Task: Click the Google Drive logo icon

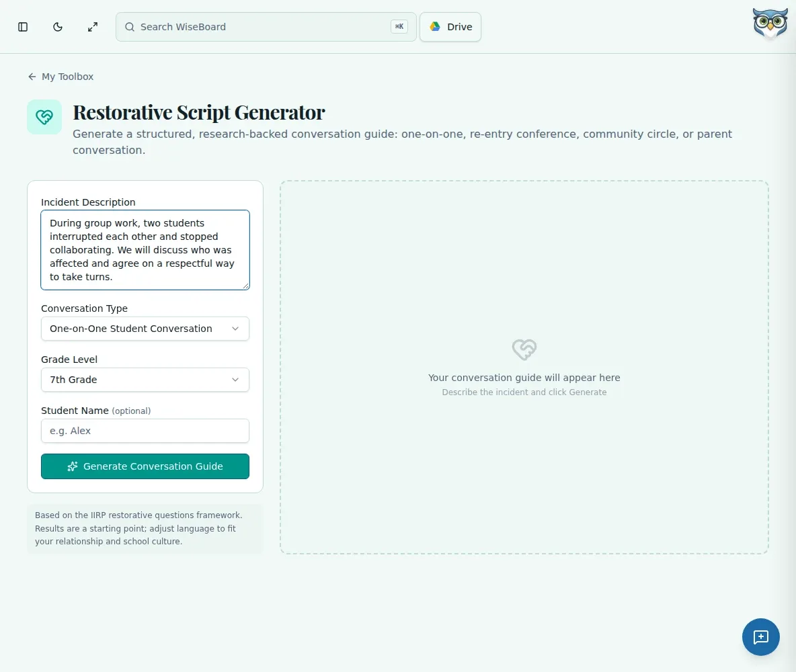Action: point(435,26)
